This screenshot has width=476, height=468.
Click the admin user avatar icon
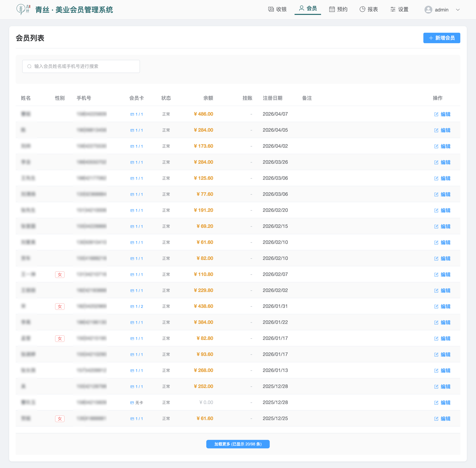[x=428, y=10]
